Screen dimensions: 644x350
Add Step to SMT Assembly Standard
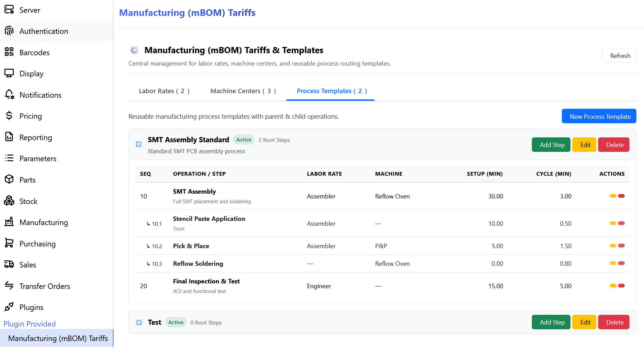tap(551, 145)
